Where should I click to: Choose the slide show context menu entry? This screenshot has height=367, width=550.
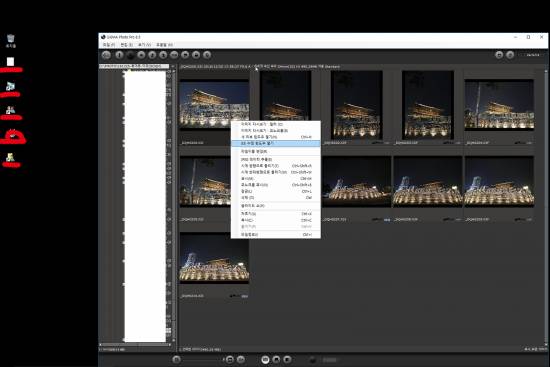pos(276,206)
